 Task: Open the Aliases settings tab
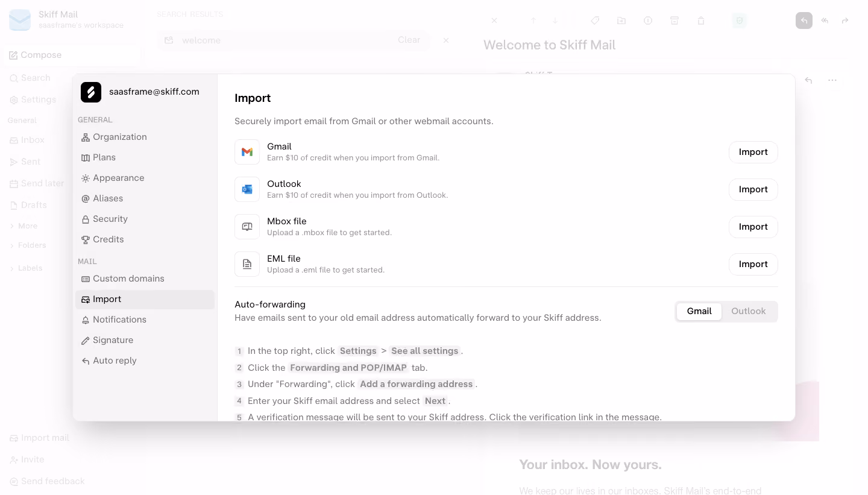tap(145, 198)
